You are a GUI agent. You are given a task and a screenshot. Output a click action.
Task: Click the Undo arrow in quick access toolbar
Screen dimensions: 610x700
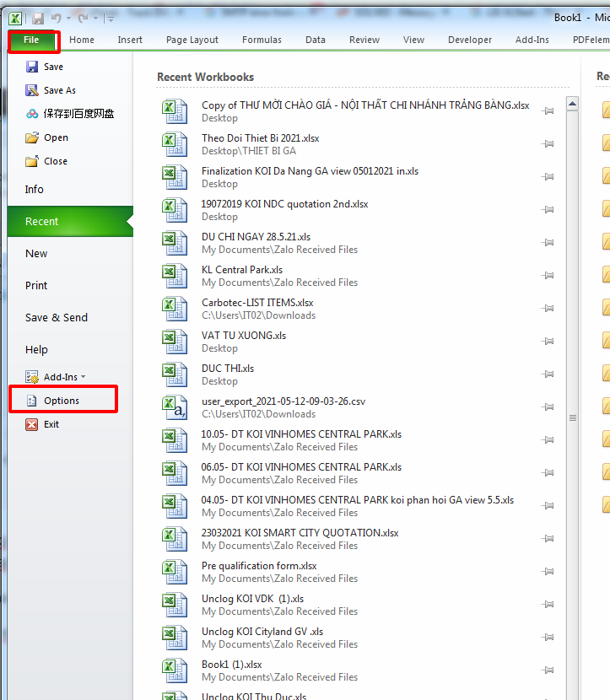tap(57, 18)
